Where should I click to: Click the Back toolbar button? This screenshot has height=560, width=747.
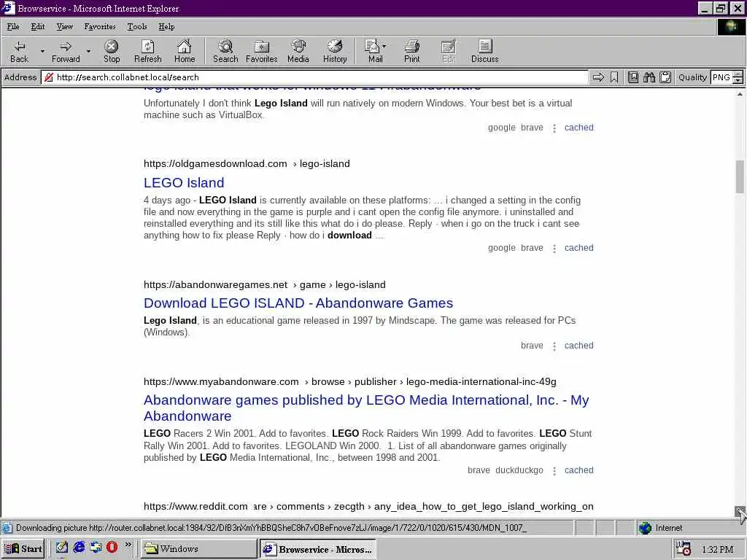19,52
